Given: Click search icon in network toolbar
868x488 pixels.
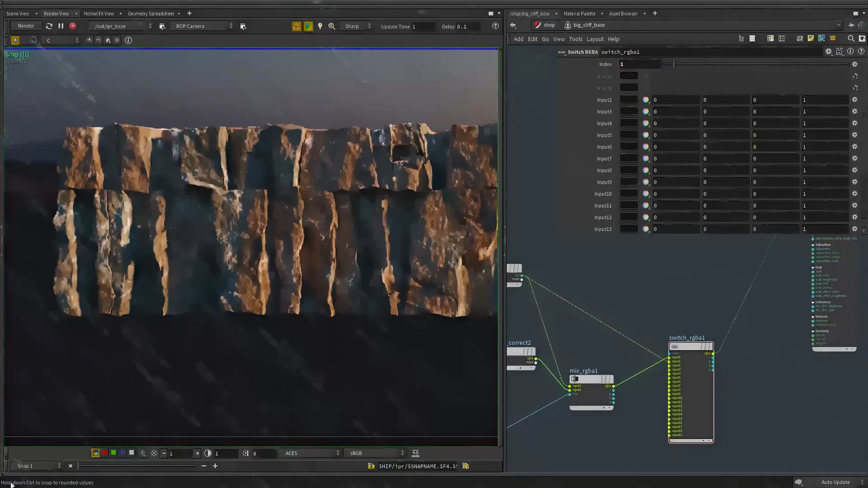Looking at the screenshot, I should tap(850, 39).
